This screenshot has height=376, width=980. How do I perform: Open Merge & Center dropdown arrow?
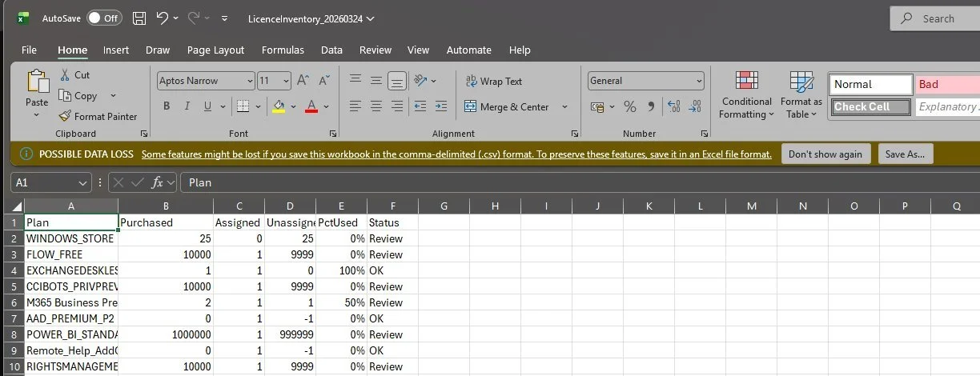pyautogui.click(x=564, y=106)
